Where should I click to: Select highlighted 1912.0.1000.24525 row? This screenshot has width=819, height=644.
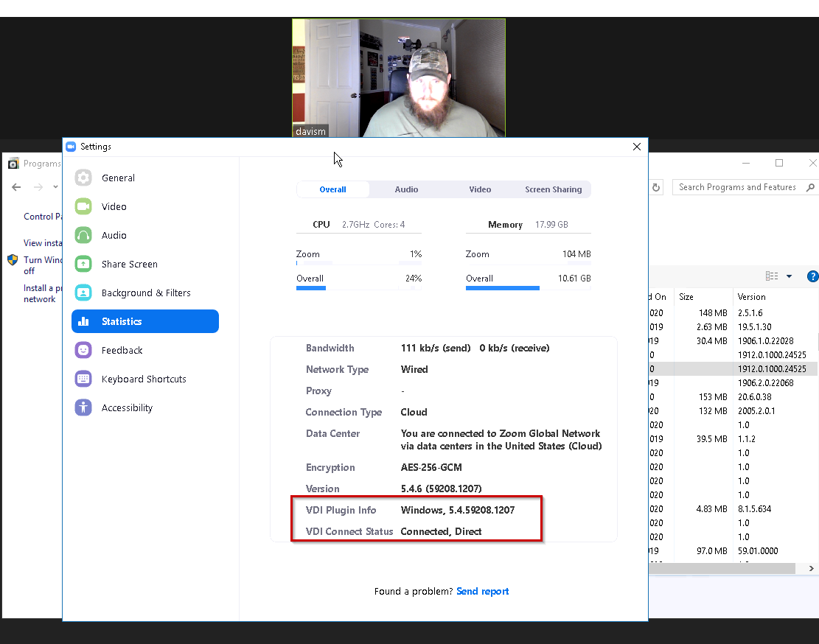point(733,369)
